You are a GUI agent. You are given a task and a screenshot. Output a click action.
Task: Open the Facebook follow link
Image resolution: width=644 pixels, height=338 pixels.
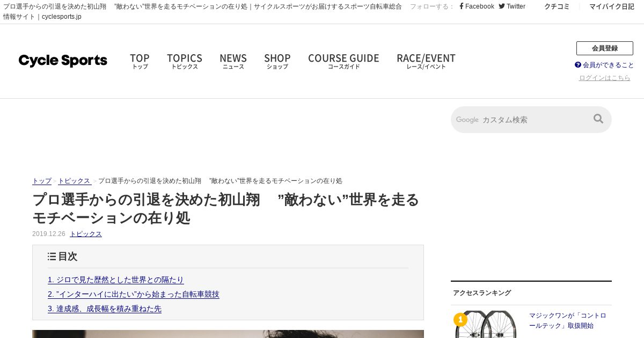[x=477, y=6]
